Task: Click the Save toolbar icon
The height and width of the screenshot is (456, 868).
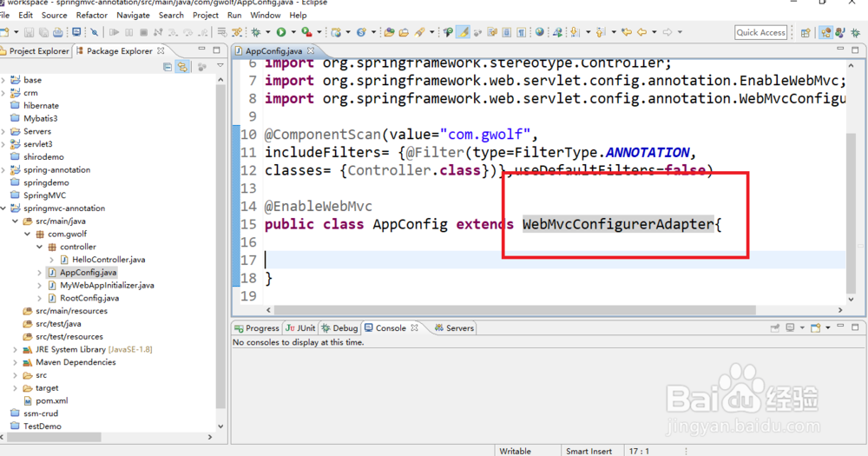Action: [x=29, y=32]
